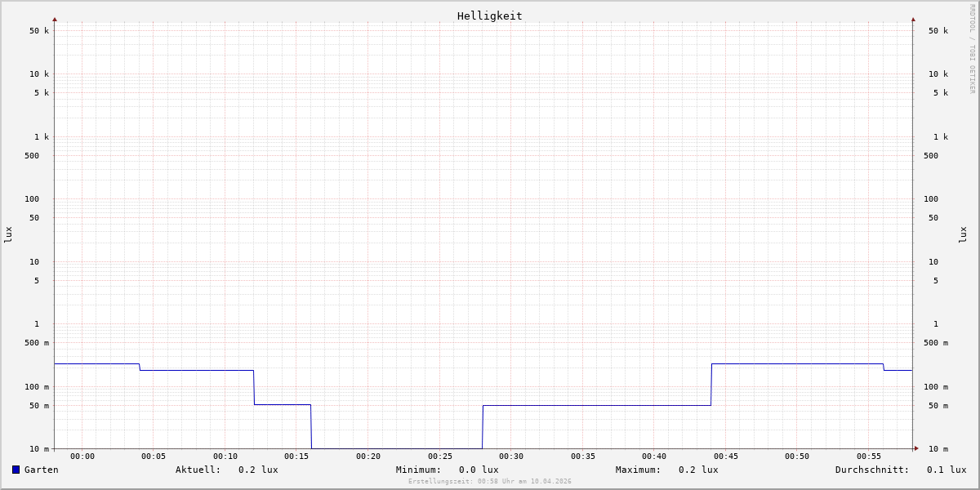Click the "00:20" time axis label
This screenshot has height=490, width=980.
[x=368, y=457]
